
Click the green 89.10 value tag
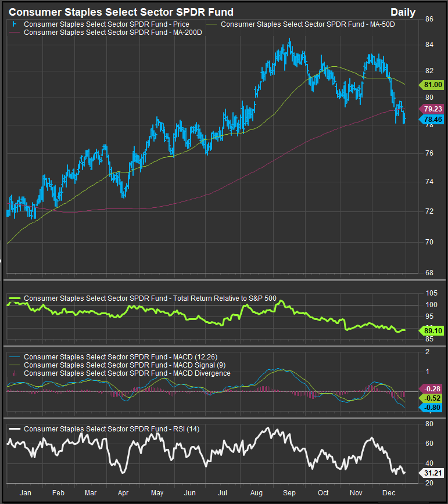pos(431,331)
